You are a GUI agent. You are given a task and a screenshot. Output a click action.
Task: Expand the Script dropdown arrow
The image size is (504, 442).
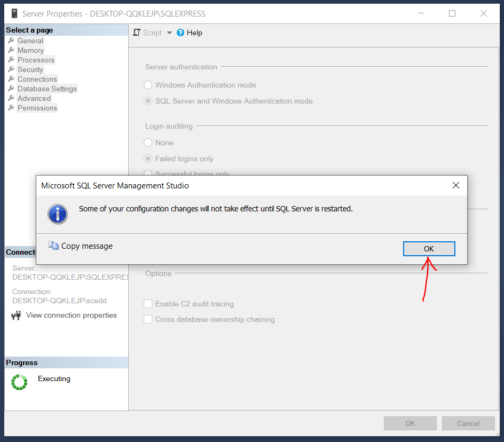(169, 33)
